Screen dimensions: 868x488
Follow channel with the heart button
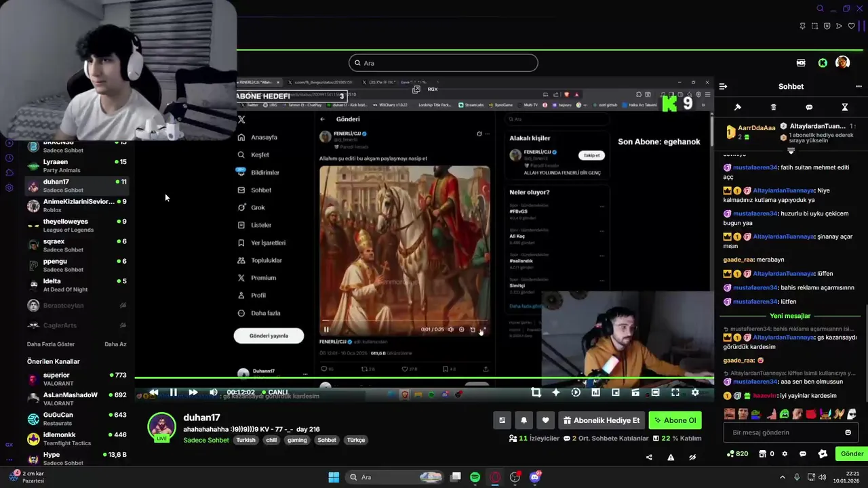[x=545, y=420]
